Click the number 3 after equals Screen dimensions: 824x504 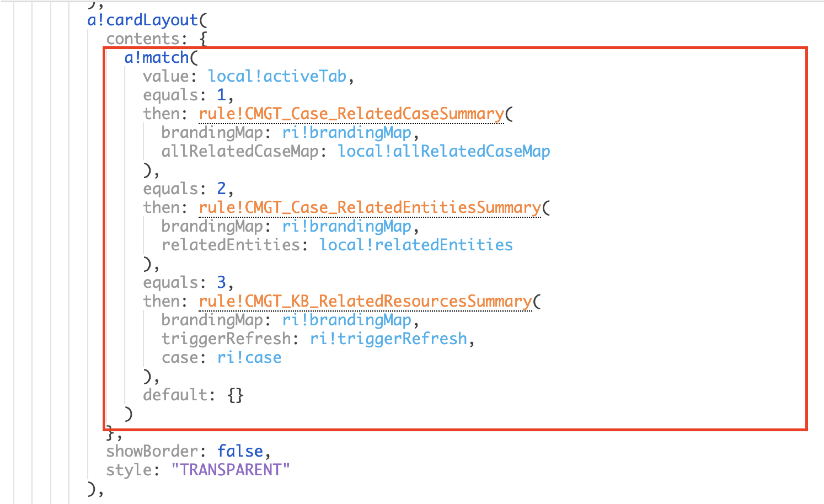[221, 282]
